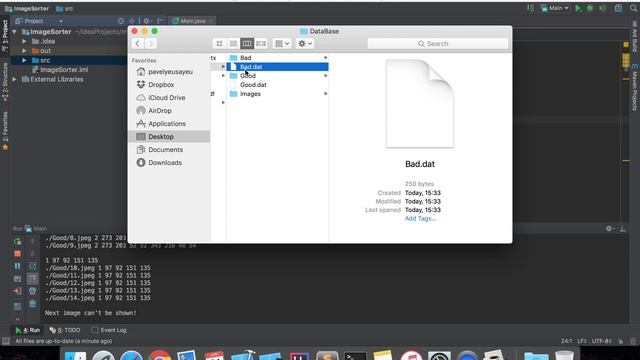Open Project tool window side tab
Image resolution: width=640 pixels, height=360 pixels.
point(5,36)
